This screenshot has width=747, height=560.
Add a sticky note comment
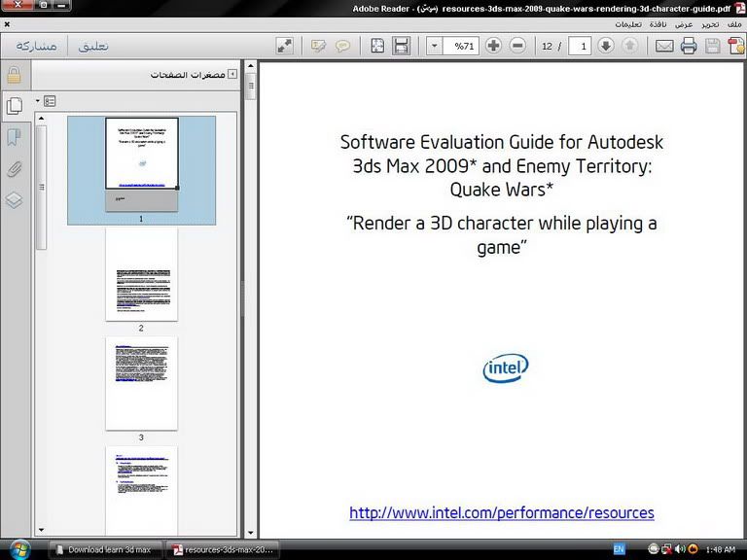click(x=342, y=47)
